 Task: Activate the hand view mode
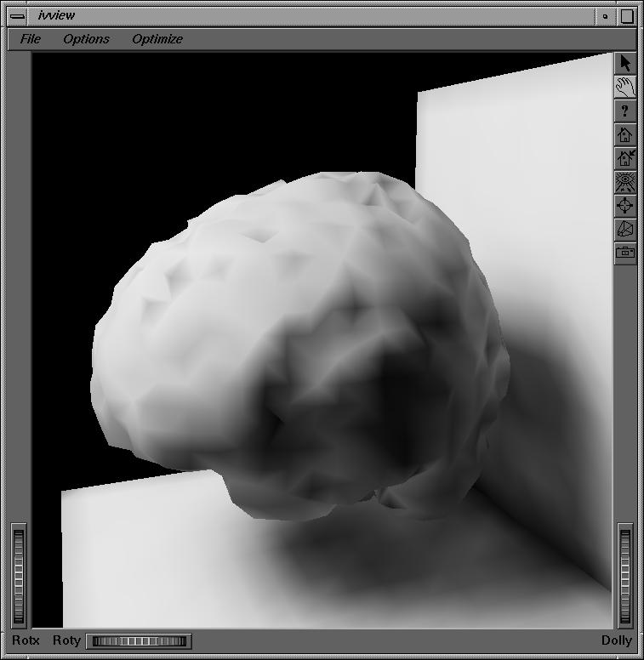625,87
